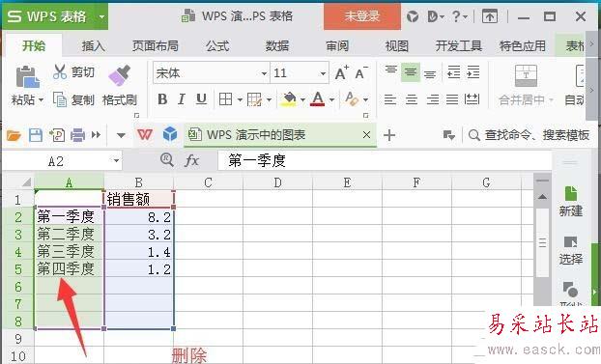Toggle italic formatting
Screen dimensions: 601x364
(x=182, y=99)
